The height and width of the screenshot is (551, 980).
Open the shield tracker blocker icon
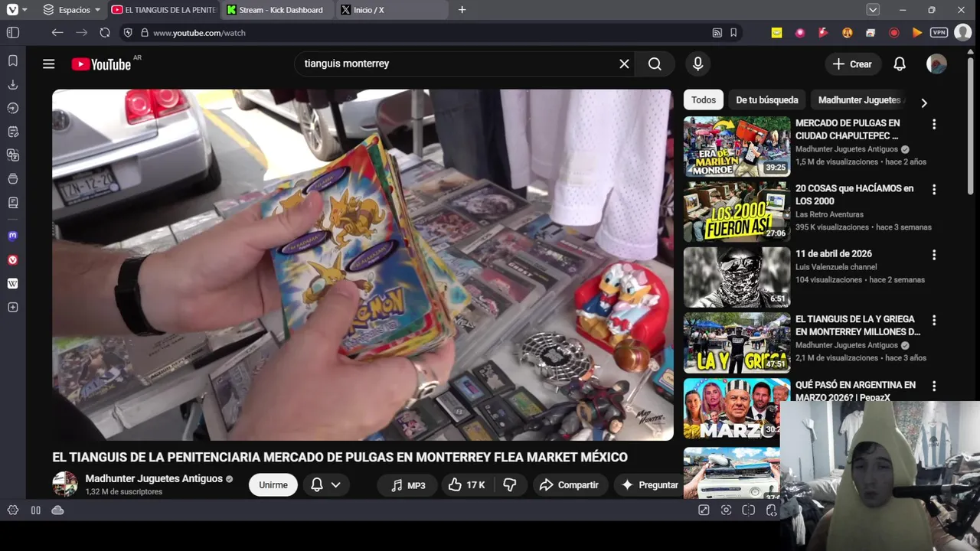pos(128,33)
